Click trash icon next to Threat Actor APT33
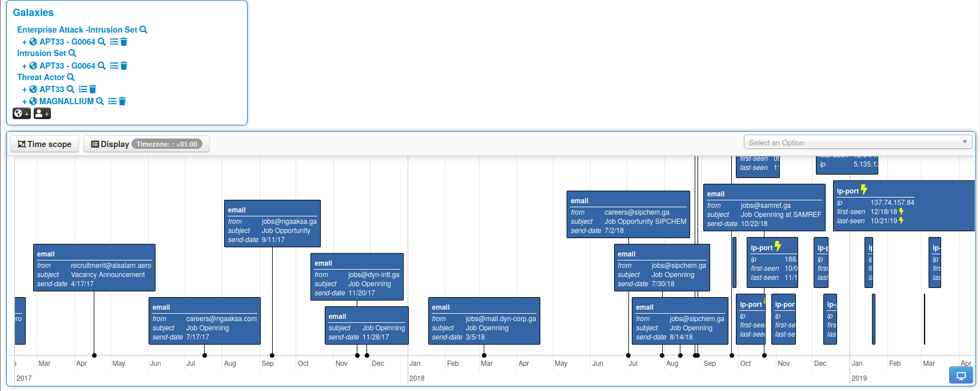The image size is (980, 391). point(93,89)
